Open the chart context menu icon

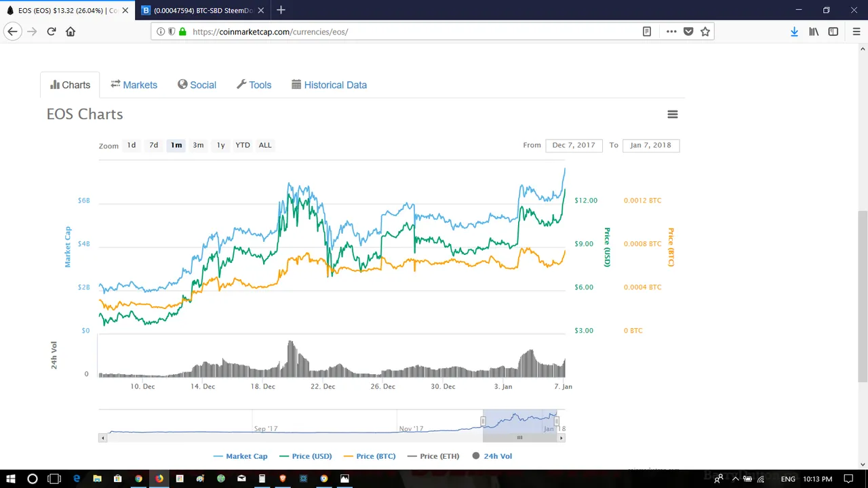point(673,115)
